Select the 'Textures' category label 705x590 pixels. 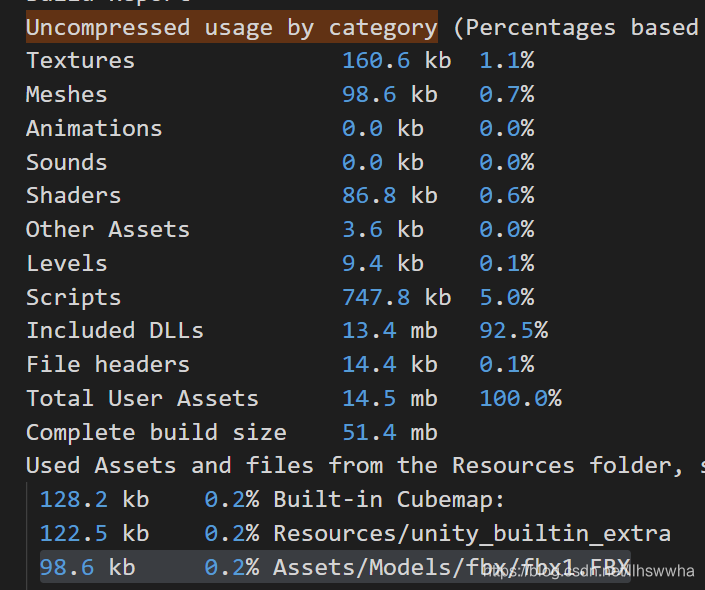click(80, 61)
